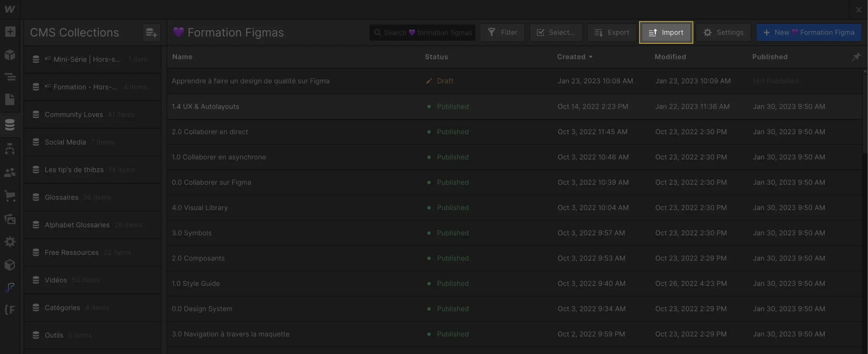
Task: Sort items by Published column
Action: tap(770, 57)
